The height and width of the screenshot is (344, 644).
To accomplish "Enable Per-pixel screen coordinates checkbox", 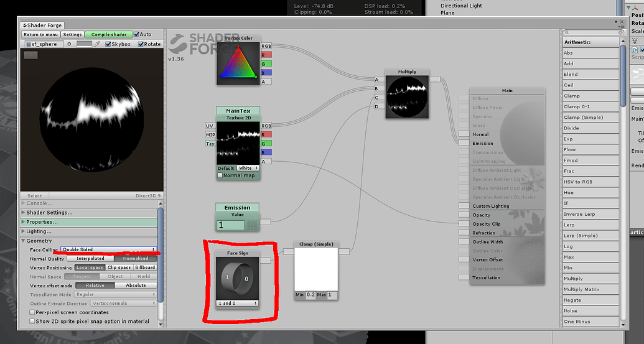I will click(x=32, y=312).
